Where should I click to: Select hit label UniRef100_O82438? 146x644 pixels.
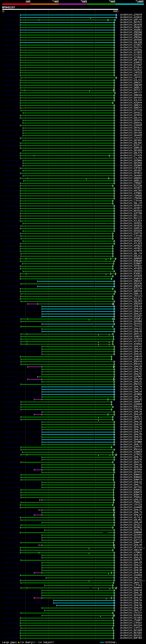coord(131,284)
